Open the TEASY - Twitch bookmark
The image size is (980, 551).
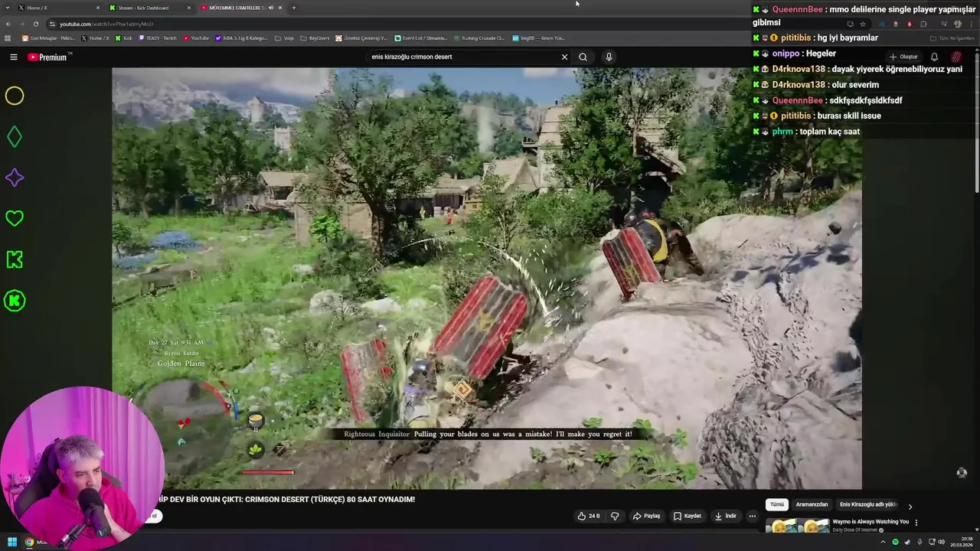click(157, 37)
